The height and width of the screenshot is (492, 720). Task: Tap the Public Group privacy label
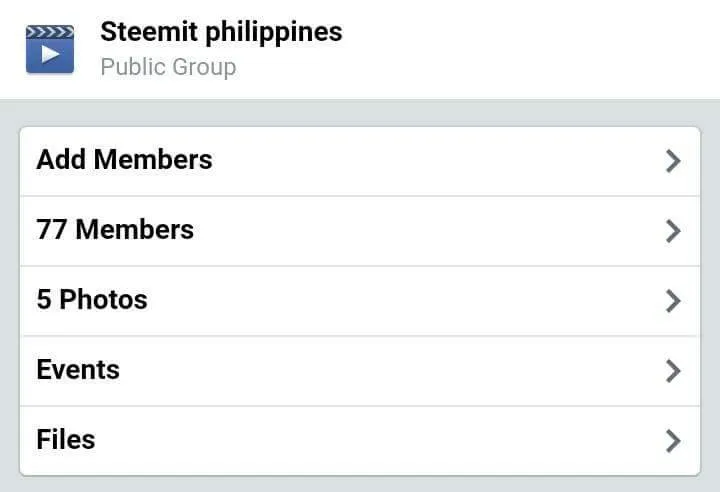tap(168, 67)
